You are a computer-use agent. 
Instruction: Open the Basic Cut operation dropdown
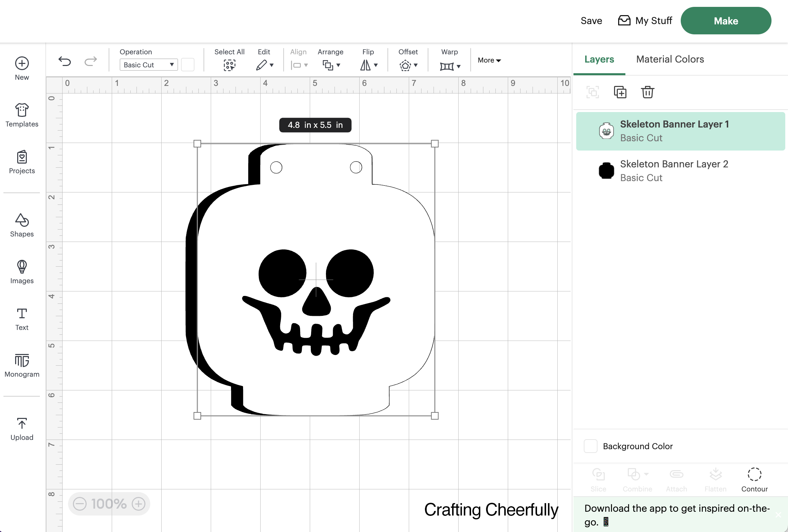(148, 65)
